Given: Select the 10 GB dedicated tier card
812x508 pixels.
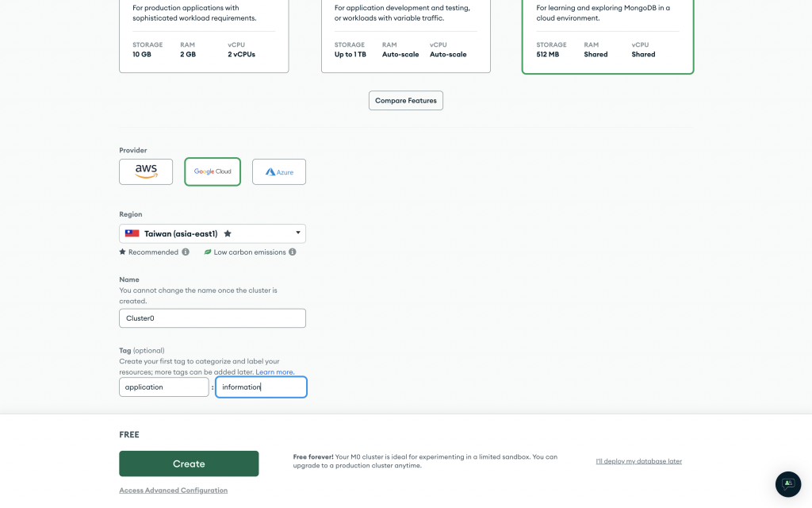Looking at the screenshot, I should pyautogui.click(x=204, y=37).
